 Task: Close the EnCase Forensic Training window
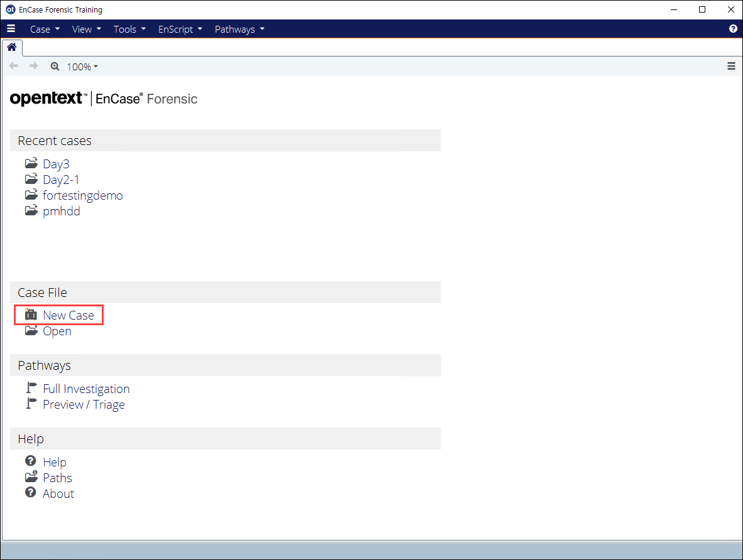pos(730,9)
